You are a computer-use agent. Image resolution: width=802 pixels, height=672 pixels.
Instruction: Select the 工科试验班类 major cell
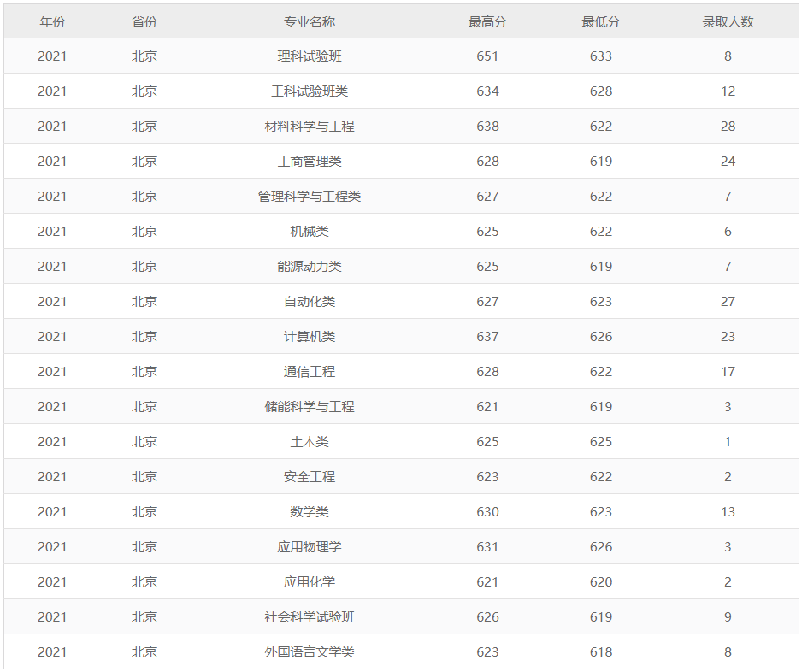tap(310, 91)
